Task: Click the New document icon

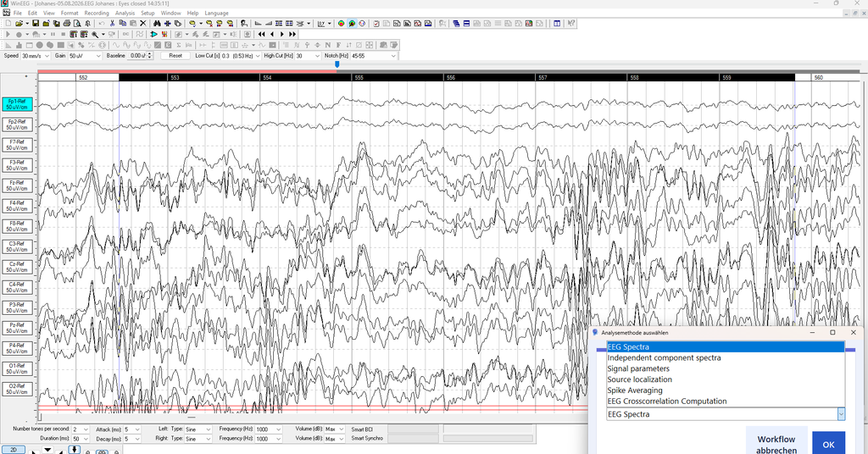Action: point(8,23)
